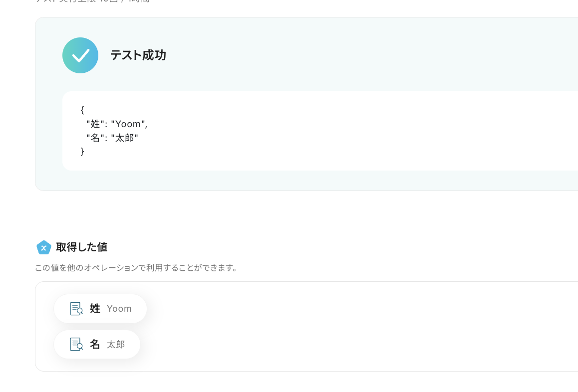Click the closing brace of JSON result
578x392 pixels.
tap(82, 152)
